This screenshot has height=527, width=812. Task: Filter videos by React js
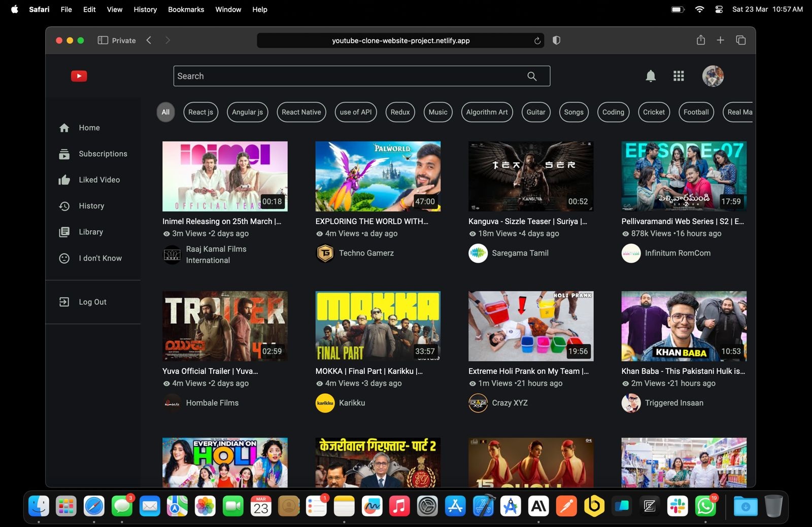200,112
